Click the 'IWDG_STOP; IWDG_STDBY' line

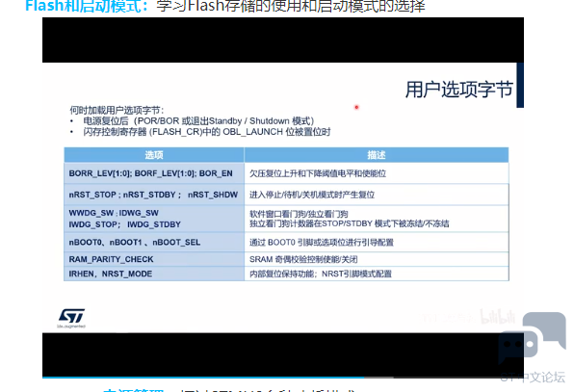point(125,224)
